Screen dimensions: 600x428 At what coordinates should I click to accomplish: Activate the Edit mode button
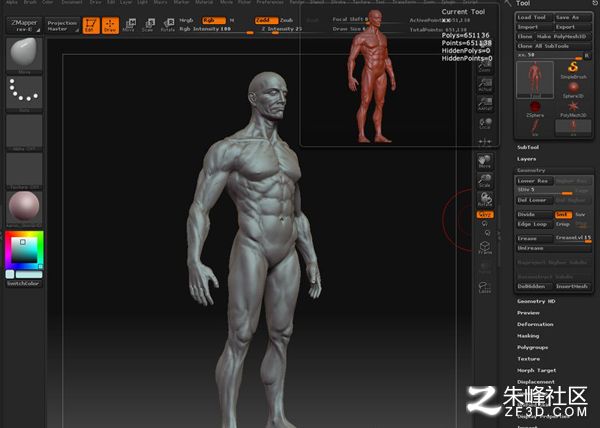tap(91, 25)
